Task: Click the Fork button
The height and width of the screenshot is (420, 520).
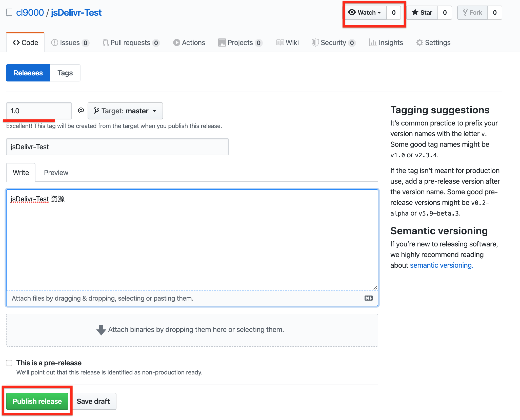Action: [x=472, y=12]
